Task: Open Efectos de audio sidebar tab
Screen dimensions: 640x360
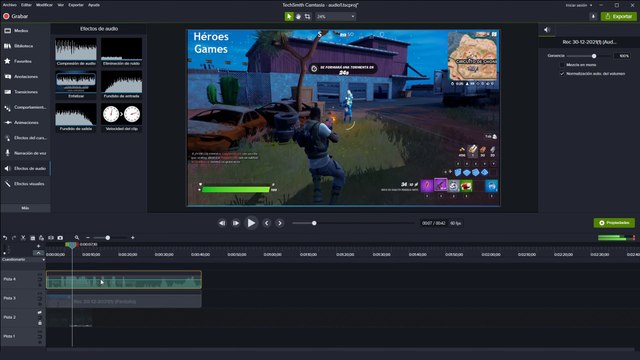Action: [x=24, y=169]
